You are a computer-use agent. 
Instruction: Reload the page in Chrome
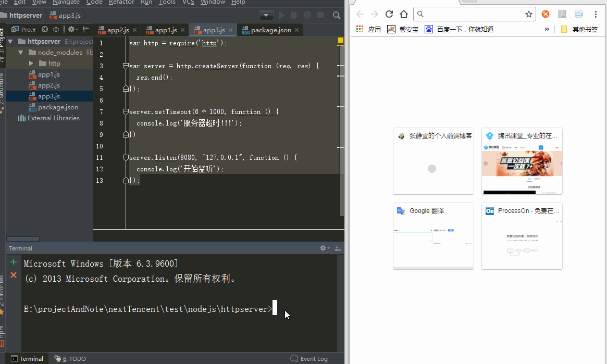tap(389, 14)
